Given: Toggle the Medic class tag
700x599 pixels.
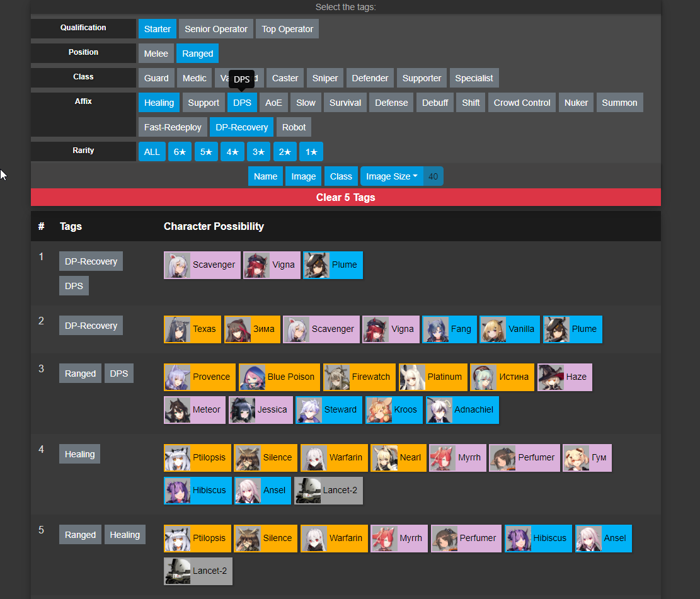Looking at the screenshot, I should click(x=194, y=78).
